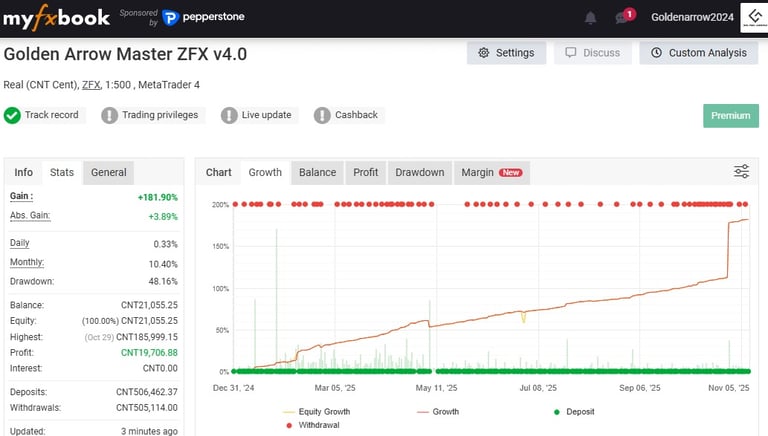Image resolution: width=768 pixels, height=436 pixels.
Task: Click the Cashback warning icon
Action: pyautogui.click(x=322, y=116)
